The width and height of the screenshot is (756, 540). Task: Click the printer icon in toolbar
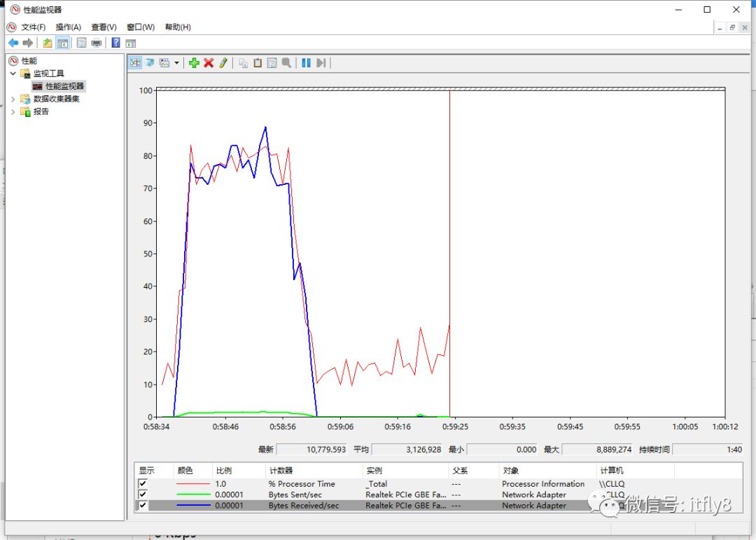point(97,43)
